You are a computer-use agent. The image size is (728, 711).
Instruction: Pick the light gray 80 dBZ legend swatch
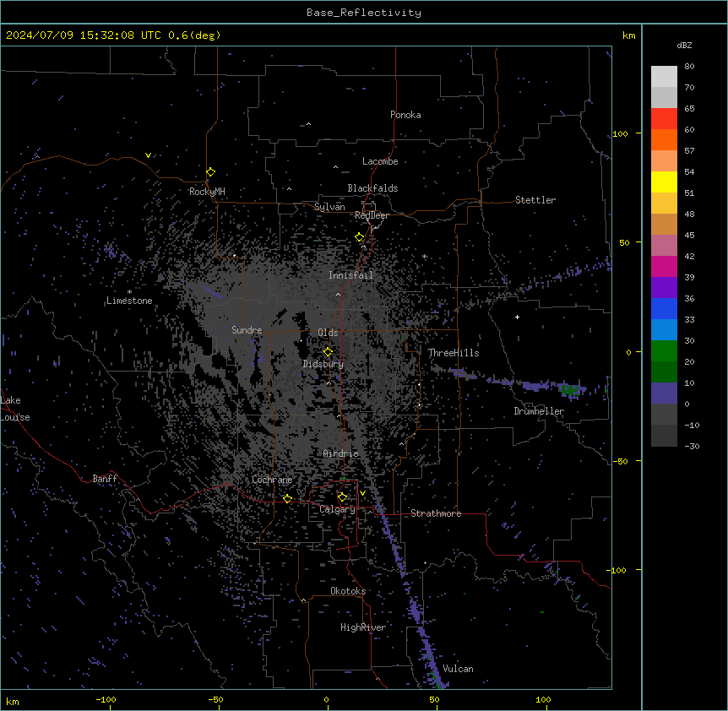[x=664, y=76]
